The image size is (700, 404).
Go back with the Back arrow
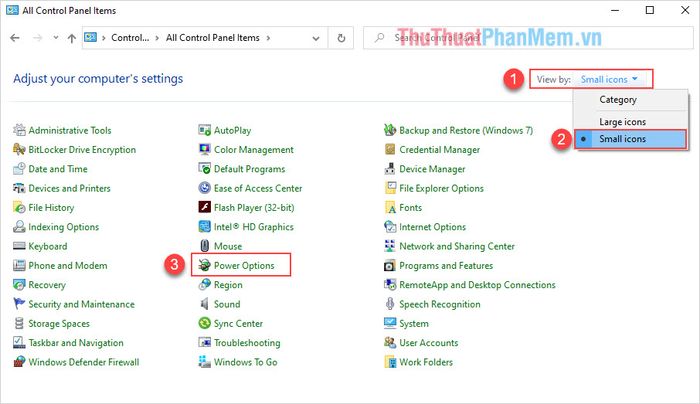[x=15, y=38]
